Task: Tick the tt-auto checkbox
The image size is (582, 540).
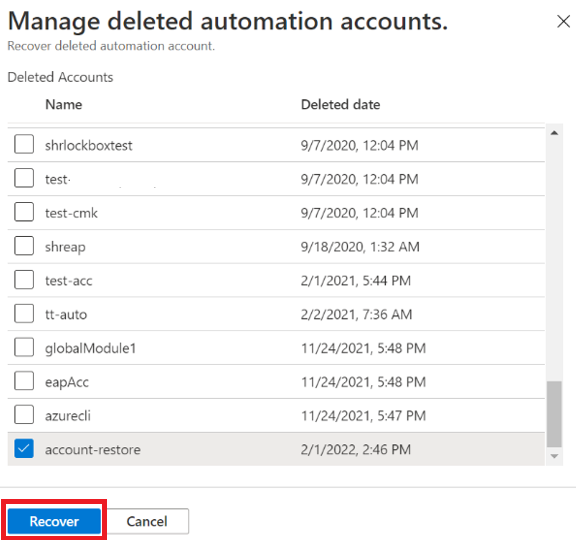Action: [24, 313]
